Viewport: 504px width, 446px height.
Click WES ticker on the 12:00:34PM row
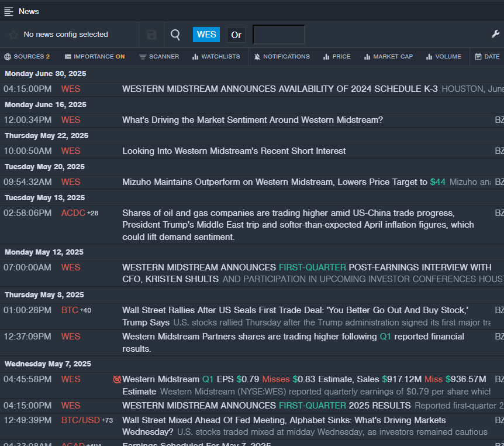tap(71, 120)
